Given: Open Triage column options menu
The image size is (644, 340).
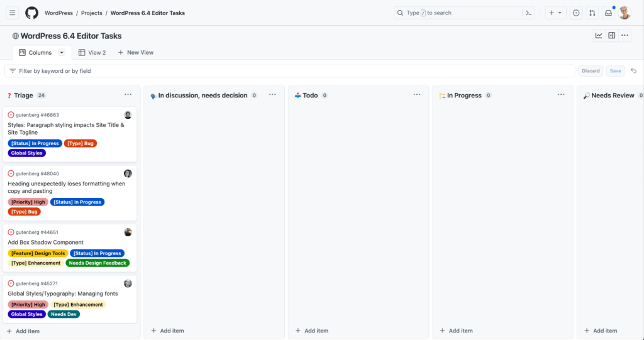Looking at the screenshot, I should pos(128,95).
